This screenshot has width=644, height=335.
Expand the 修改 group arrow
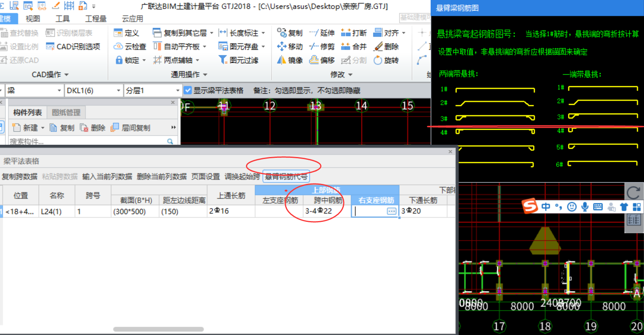click(x=350, y=74)
